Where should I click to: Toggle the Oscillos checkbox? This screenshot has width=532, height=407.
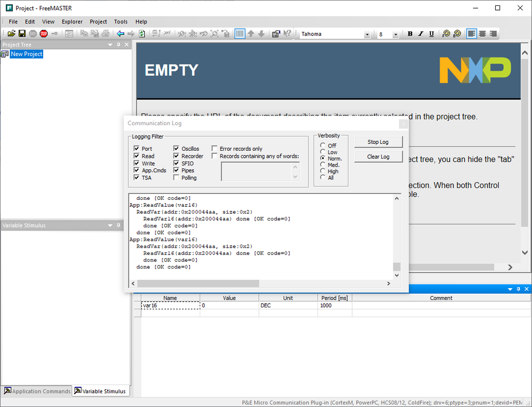(x=176, y=148)
